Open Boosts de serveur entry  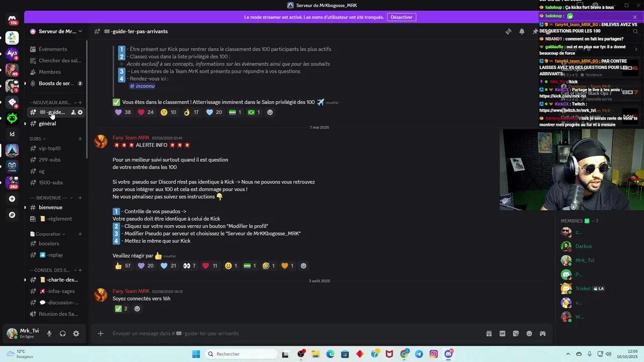[x=56, y=83]
